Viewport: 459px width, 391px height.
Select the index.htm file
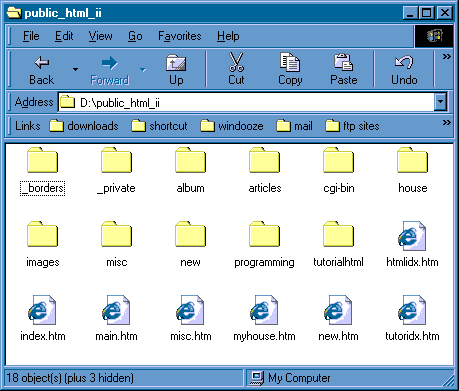point(42,319)
